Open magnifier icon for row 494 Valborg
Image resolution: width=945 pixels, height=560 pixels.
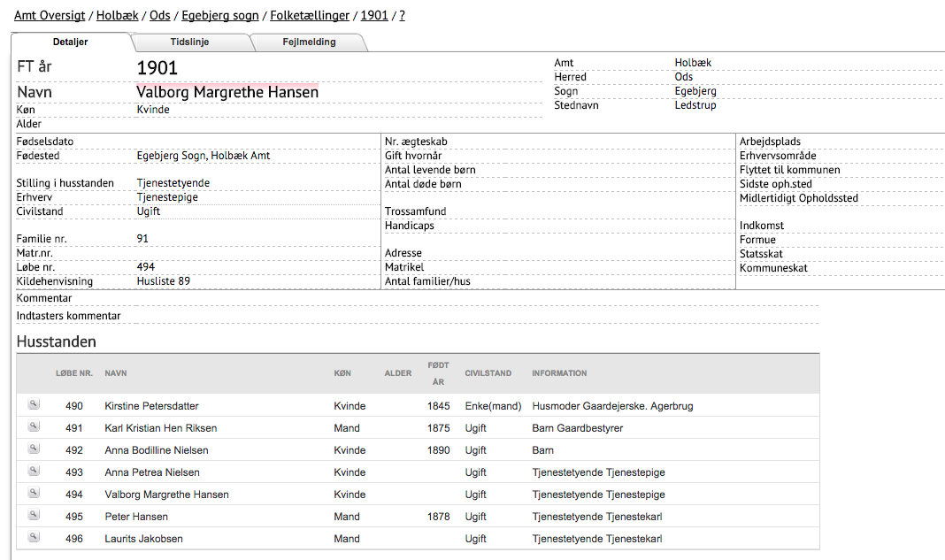tap(34, 493)
